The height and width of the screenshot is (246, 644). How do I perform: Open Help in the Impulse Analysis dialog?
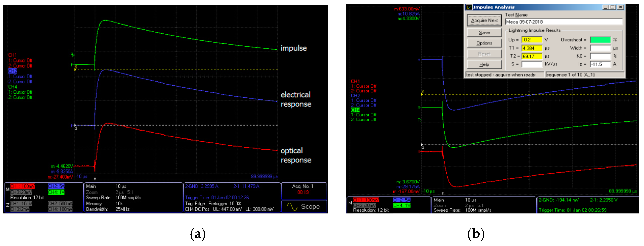(x=484, y=65)
